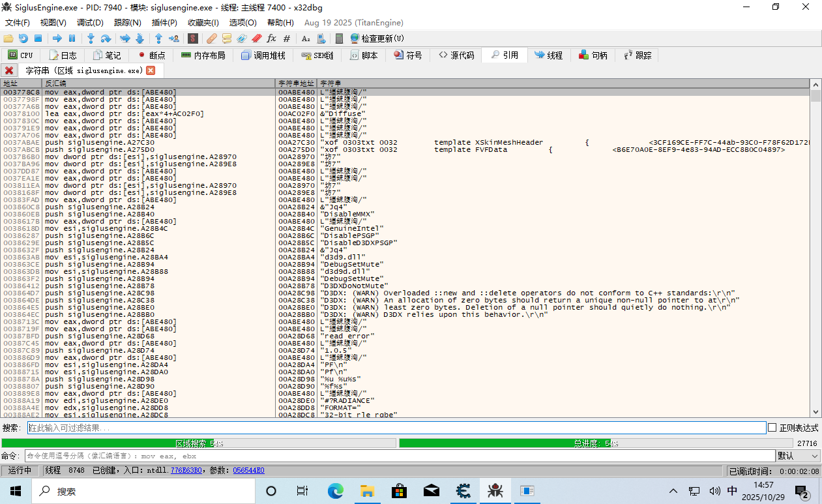Open the 插件(P) menu
This screenshot has width=822, height=504.
[164, 22]
